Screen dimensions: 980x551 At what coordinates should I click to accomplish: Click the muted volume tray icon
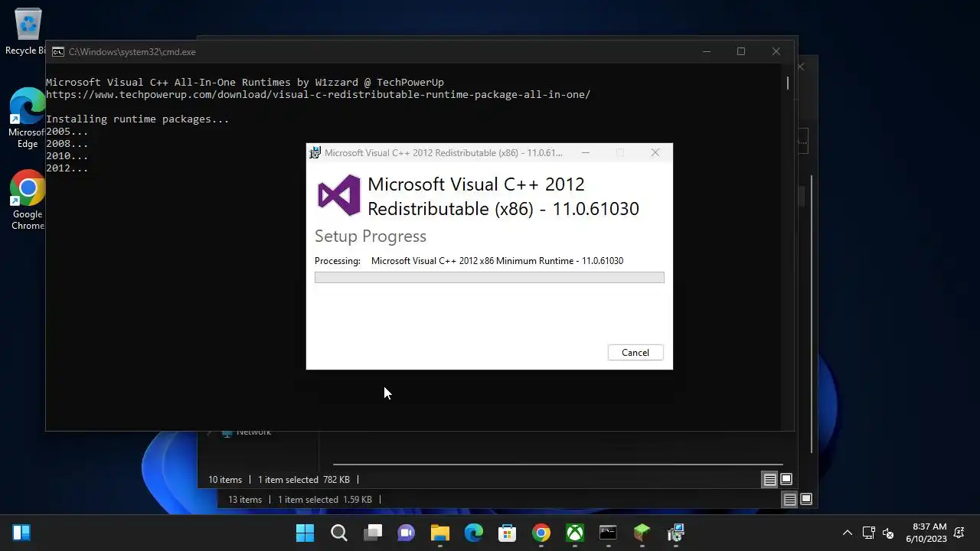[x=888, y=533]
